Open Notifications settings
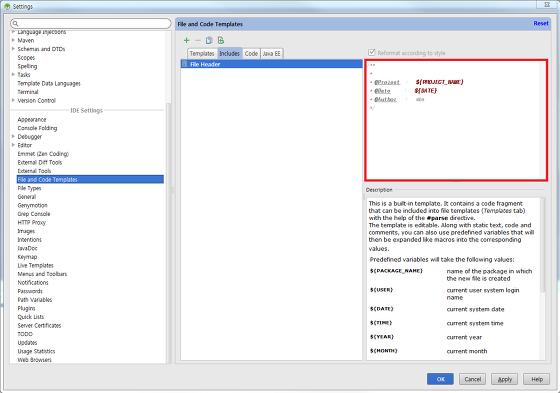Viewport: 560px width, 393px height. [x=33, y=282]
